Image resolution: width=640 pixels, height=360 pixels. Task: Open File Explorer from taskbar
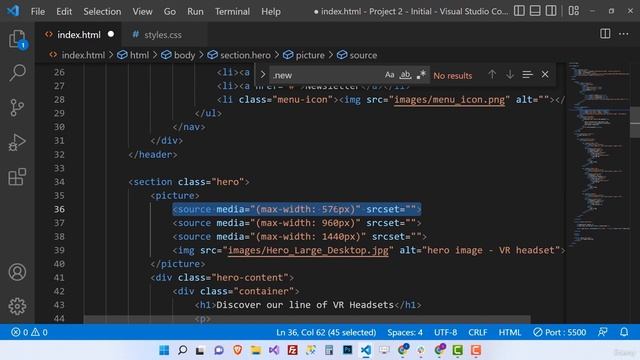tap(256, 350)
